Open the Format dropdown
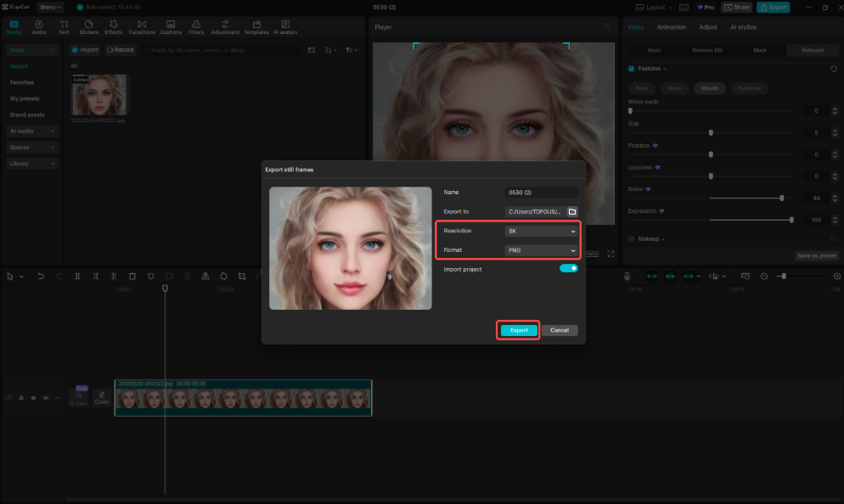Screen dimensions: 844x504 [x=542, y=249]
